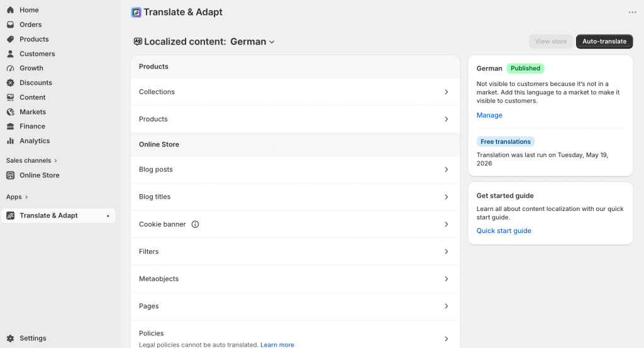The width and height of the screenshot is (644, 348).
Task: Click the Localized content language icon
Action: [138, 41]
